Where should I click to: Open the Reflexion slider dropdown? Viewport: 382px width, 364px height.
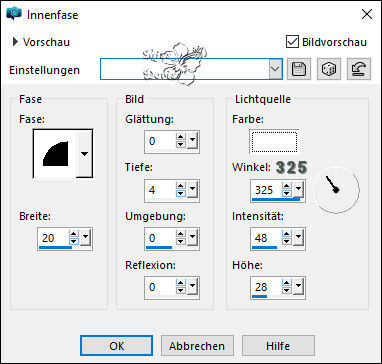192,286
